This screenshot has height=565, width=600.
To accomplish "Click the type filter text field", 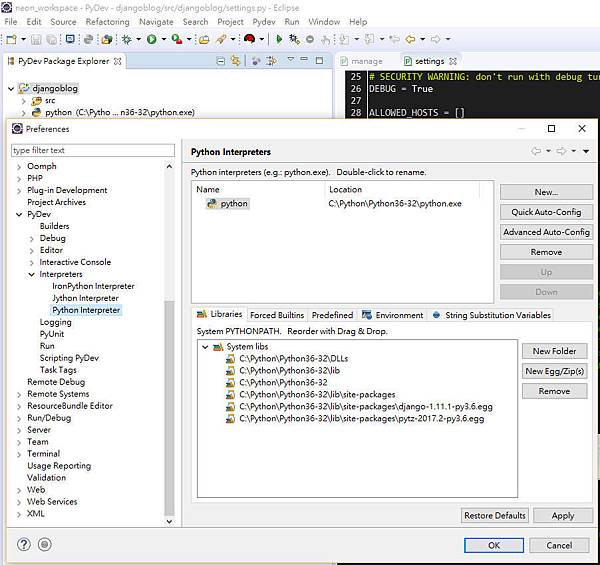I will coord(92,150).
